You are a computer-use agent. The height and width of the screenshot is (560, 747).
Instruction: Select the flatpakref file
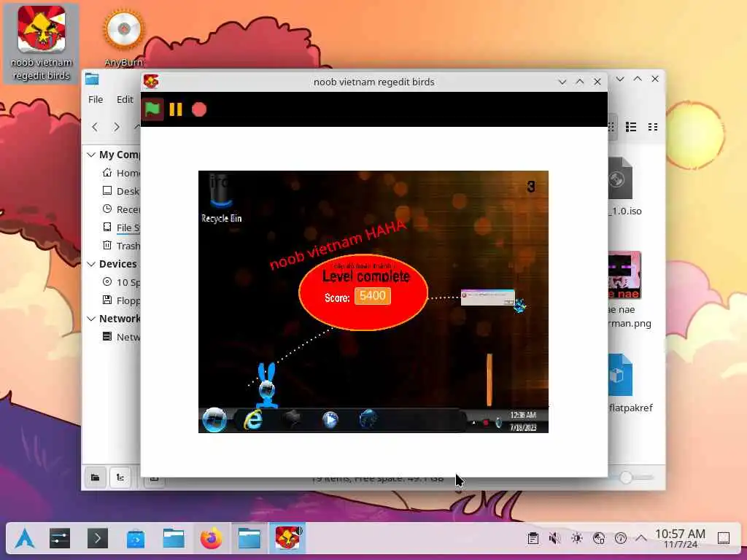coord(630,384)
